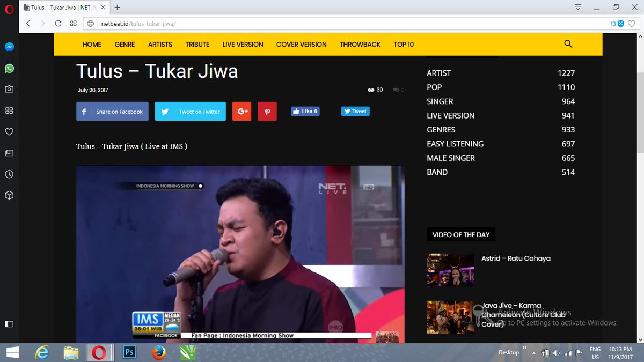This screenshot has height=362, width=644.
Task: Open volume speaker tray icon
Action: 557,353
